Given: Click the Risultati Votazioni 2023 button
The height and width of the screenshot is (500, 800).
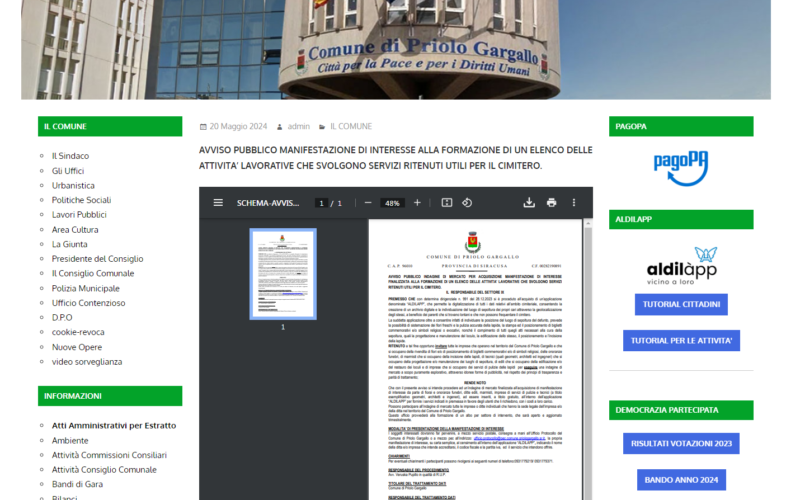Looking at the screenshot, I should pyautogui.click(x=680, y=442).
